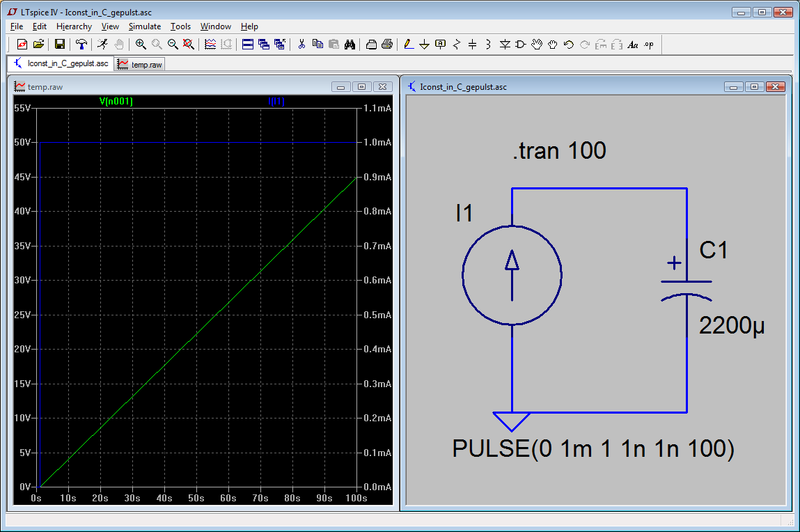
Task: Switch to the temp.raw tab
Action: pos(139,64)
